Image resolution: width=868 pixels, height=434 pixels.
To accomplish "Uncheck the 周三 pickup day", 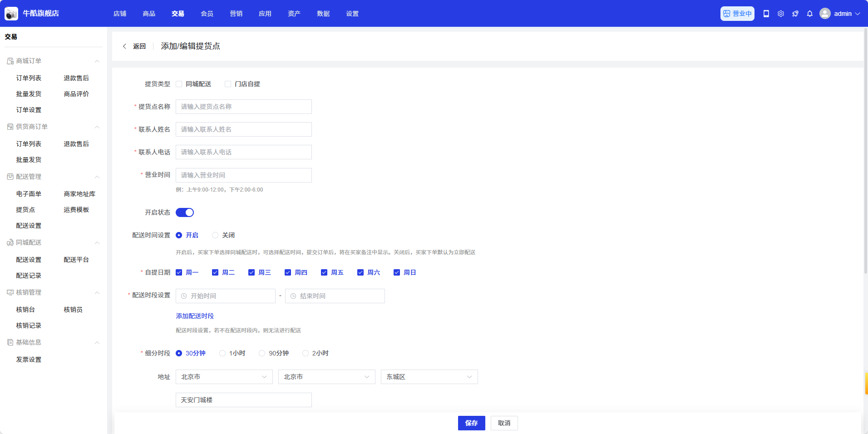I will (252, 272).
